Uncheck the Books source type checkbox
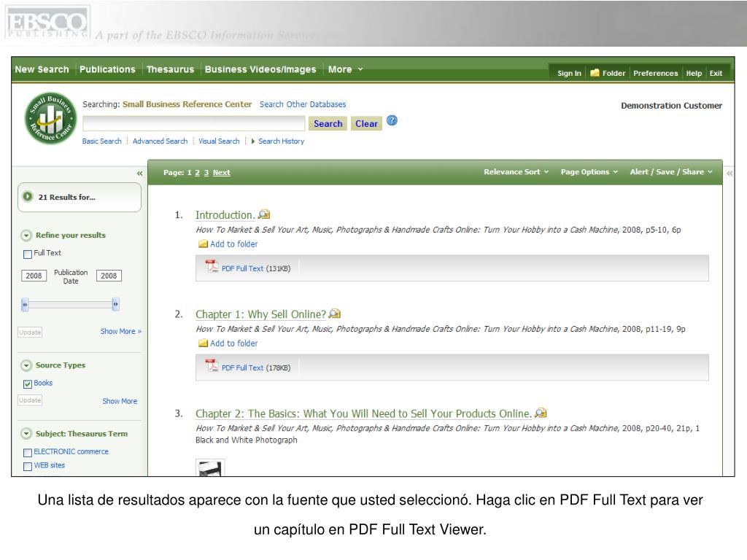Screen dimensions: 747x560 click(x=28, y=384)
